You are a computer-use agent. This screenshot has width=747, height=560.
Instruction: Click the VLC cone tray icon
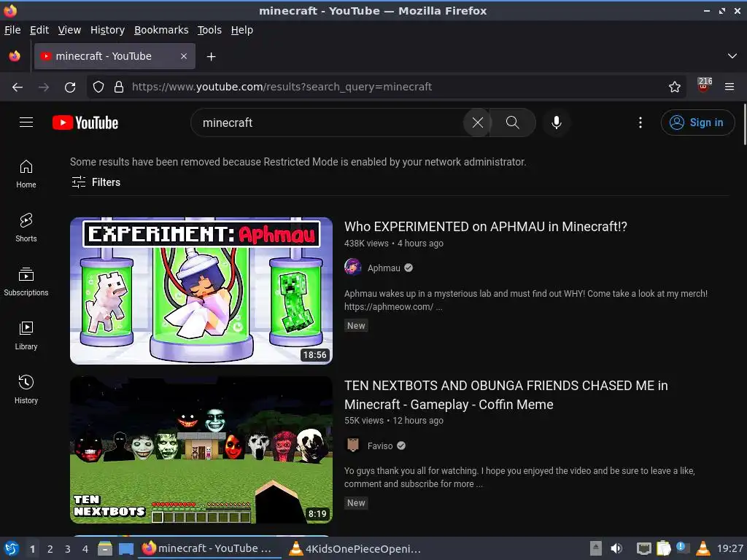tap(703, 548)
